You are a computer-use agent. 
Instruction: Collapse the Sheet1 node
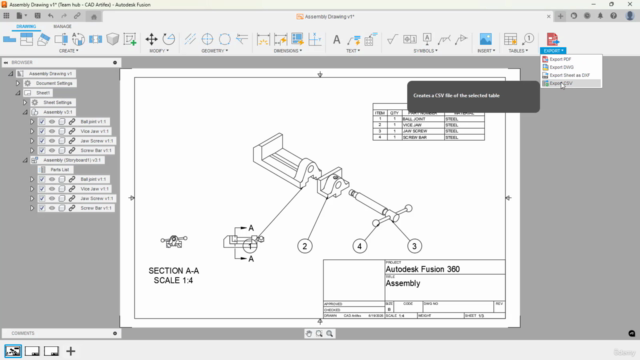pos(18,93)
